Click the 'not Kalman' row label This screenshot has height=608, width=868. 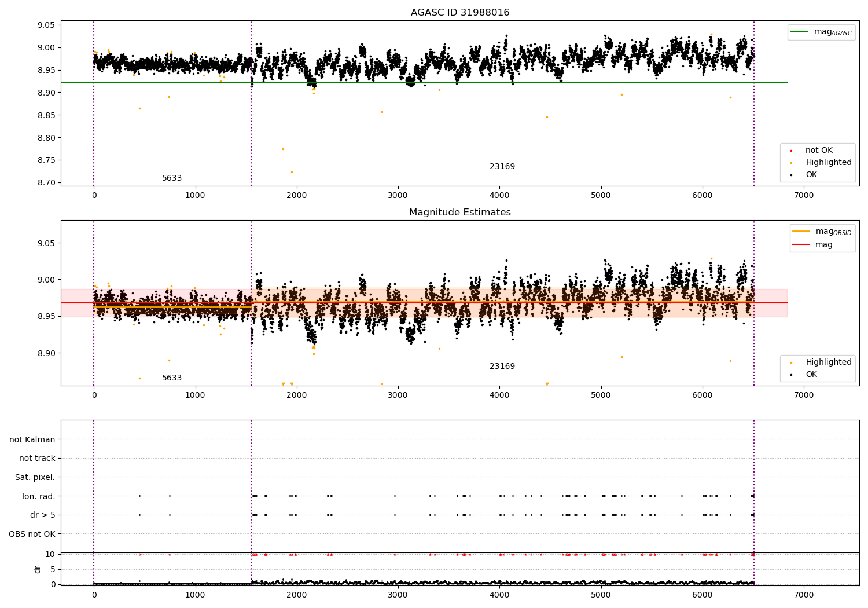[x=32, y=439]
